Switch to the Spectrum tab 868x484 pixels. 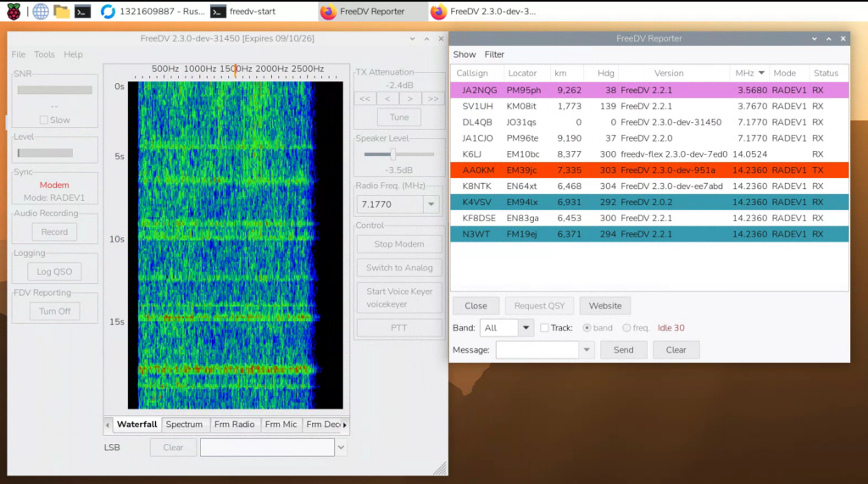click(x=184, y=425)
